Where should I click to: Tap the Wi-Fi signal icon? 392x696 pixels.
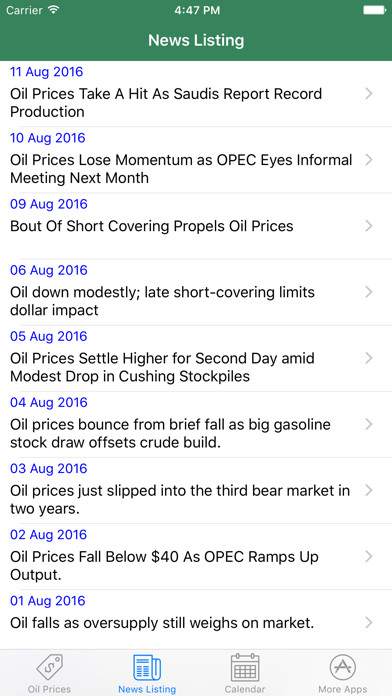click(54, 10)
